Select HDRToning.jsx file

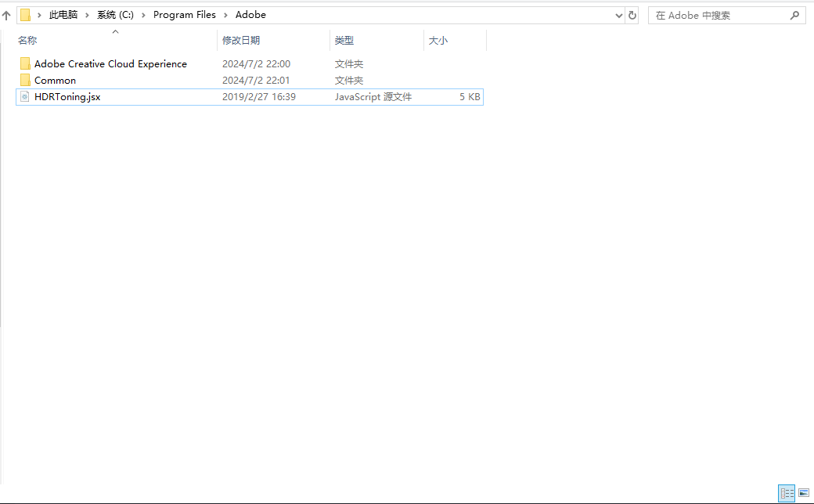click(x=67, y=97)
